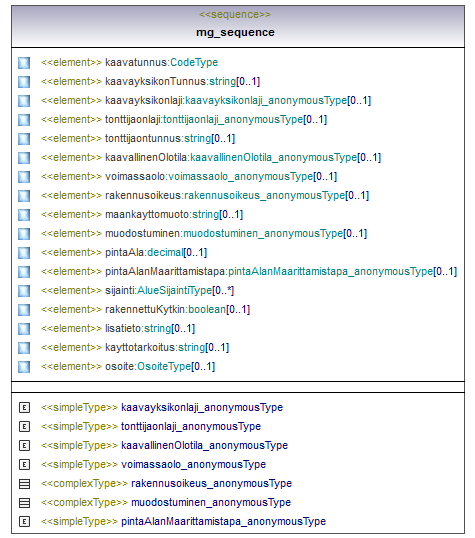Screen dimensions: 475x538
Task: Select complexType icon beside rakennusoikeus_anonymousType
Action: tap(24, 484)
